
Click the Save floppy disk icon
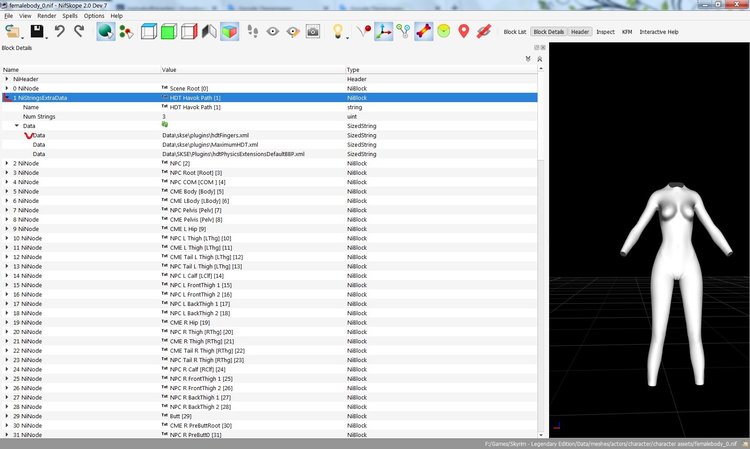(37, 32)
